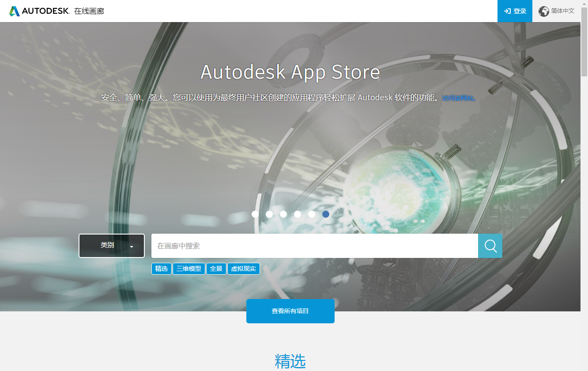Select the 全景 category tab
Viewport: 588px width, 371px height.
[x=216, y=269]
